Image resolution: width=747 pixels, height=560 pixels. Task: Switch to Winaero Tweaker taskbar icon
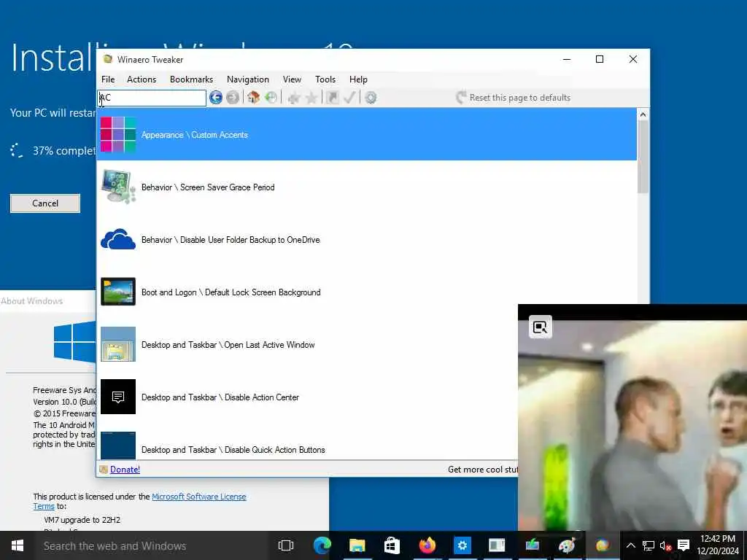(x=602, y=545)
